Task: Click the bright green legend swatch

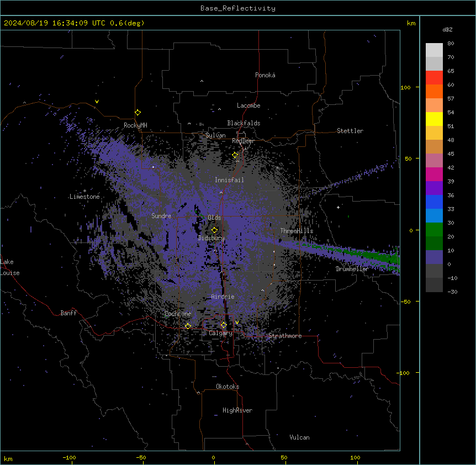Action: tap(434, 230)
